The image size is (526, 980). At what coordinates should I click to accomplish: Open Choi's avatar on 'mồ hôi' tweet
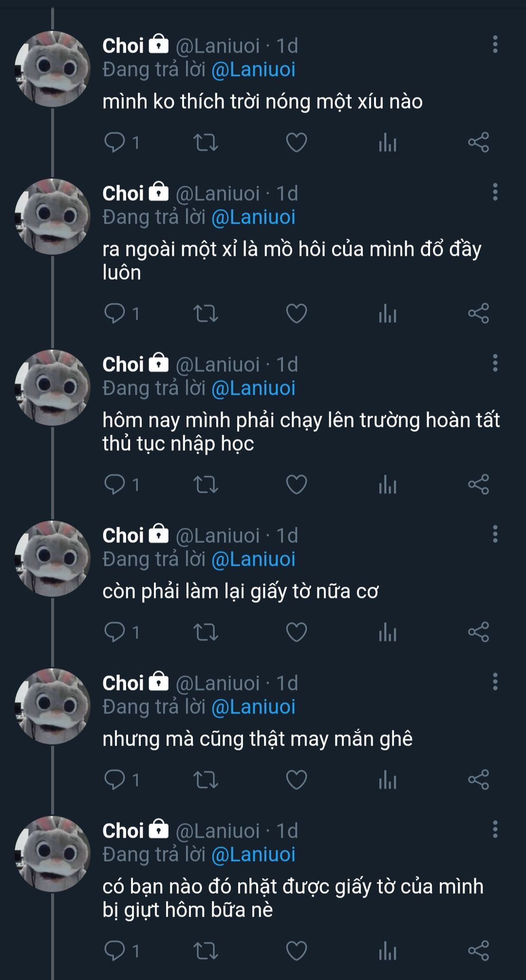tap(53, 216)
